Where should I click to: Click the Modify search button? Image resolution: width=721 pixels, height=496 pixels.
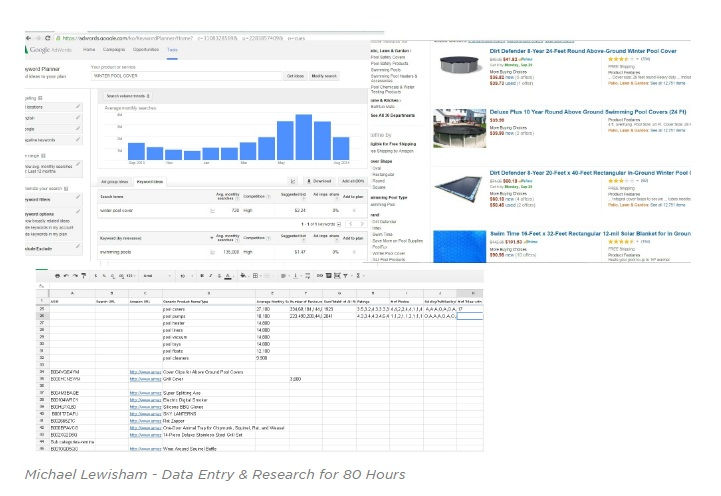pyautogui.click(x=324, y=76)
